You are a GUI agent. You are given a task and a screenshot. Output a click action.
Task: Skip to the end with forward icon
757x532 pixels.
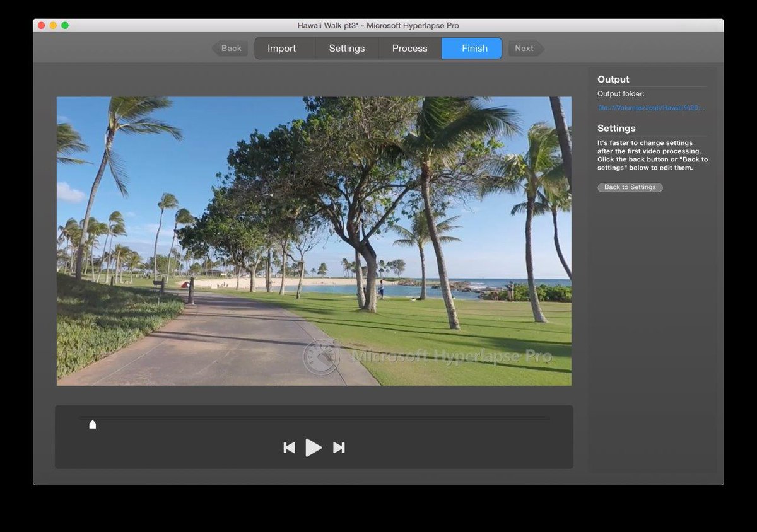tap(339, 448)
